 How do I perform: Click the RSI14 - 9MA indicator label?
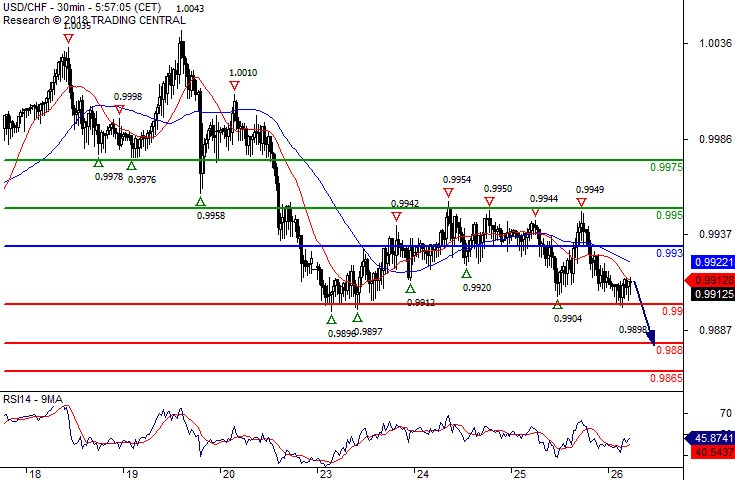[33, 399]
